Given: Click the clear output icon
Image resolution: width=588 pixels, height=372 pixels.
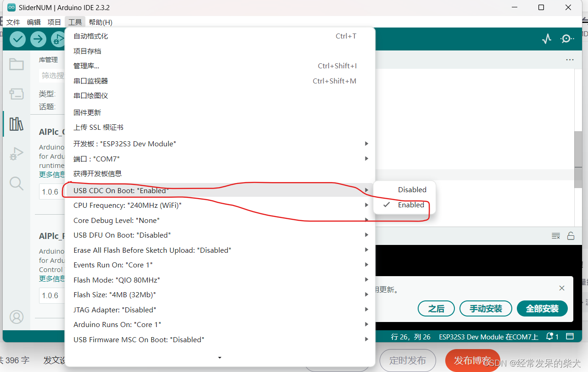Looking at the screenshot, I should click(555, 236).
